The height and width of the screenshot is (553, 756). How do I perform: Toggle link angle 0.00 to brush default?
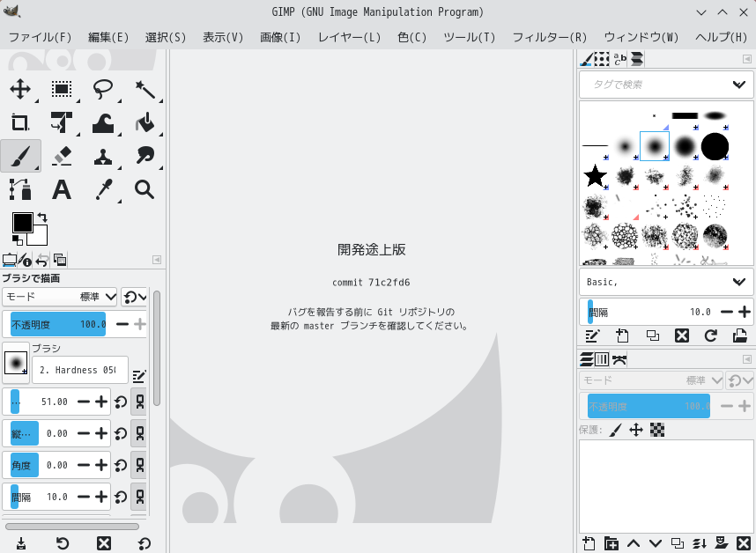(x=139, y=465)
